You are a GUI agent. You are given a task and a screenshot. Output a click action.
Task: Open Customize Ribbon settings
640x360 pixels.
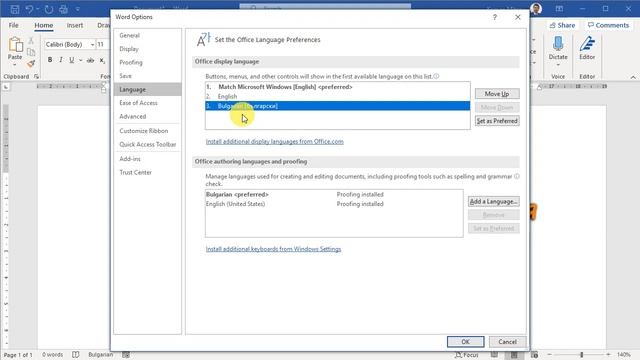pos(147,131)
